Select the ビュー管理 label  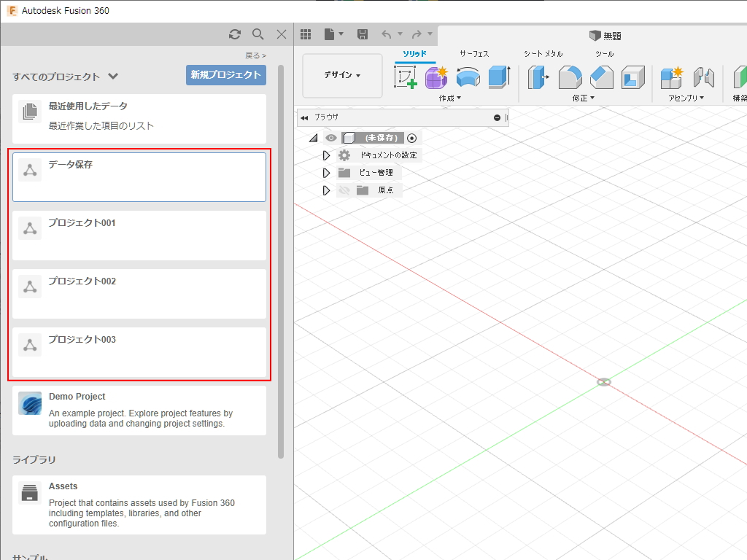376,172
